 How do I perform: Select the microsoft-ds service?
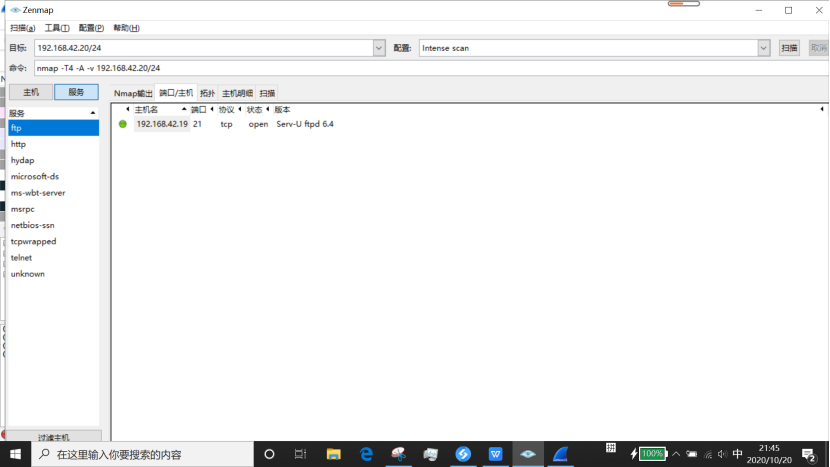[53, 176]
